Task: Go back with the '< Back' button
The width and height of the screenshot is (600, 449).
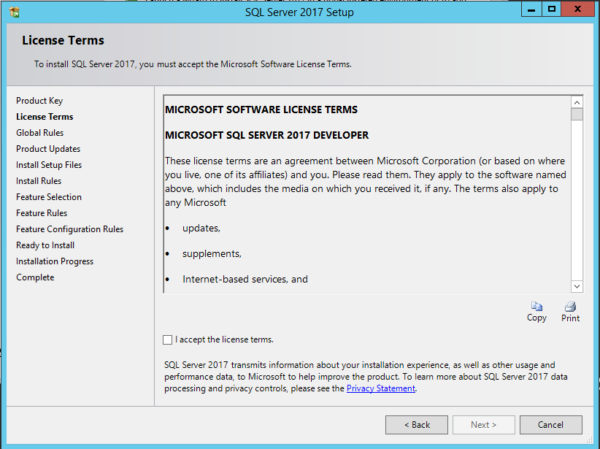Action: tap(416, 425)
